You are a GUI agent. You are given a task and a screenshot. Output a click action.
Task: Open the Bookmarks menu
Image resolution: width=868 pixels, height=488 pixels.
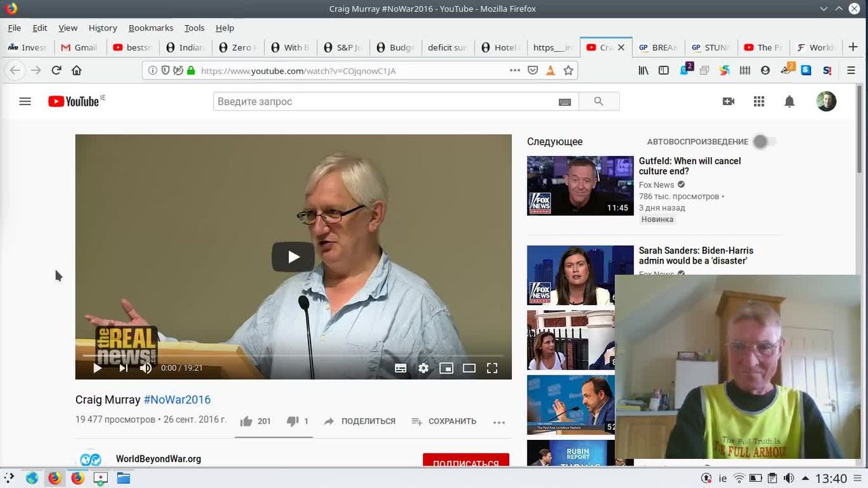(x=151, y=28)
